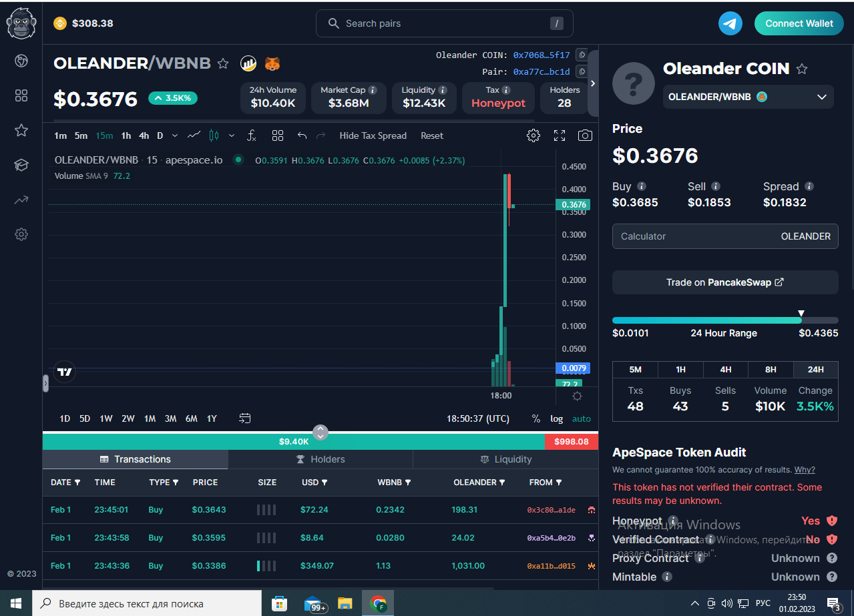
Task: Enter fullscreen chart mode
Action: (560, 135)
